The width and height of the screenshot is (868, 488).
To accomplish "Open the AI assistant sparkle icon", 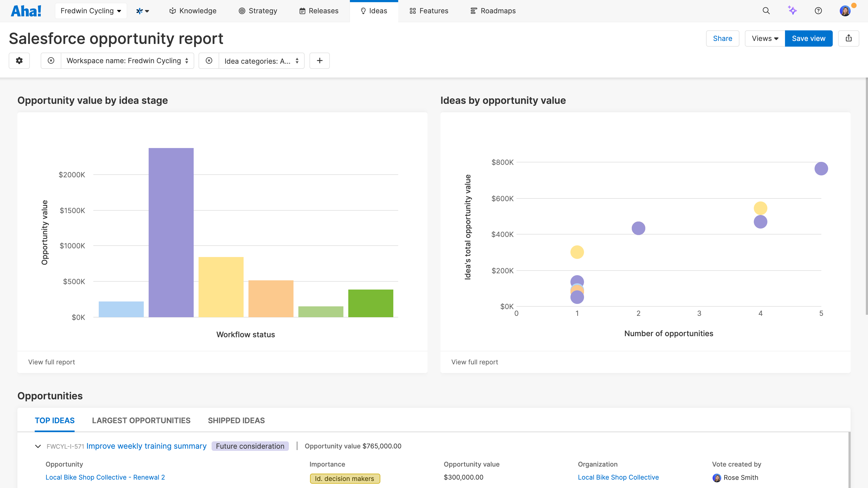I will pyautogui.click(x=792, y=11).
